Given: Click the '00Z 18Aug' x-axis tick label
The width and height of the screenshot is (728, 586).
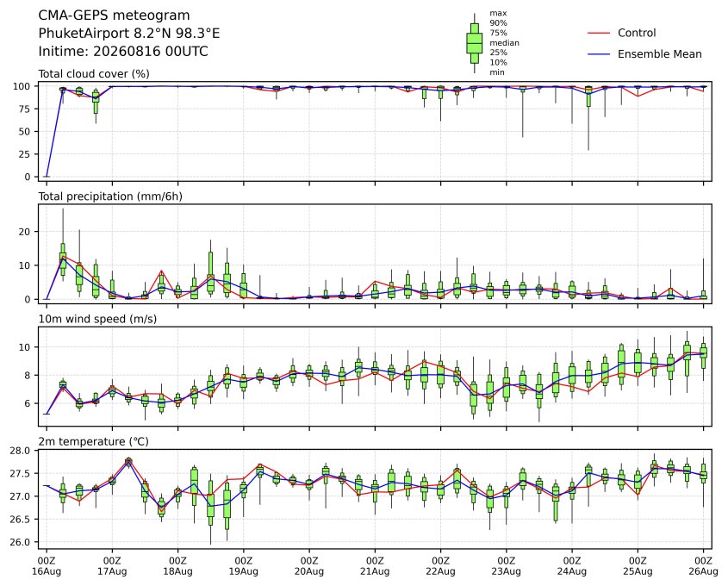Looking at the screenshot, I should [177, 566].
